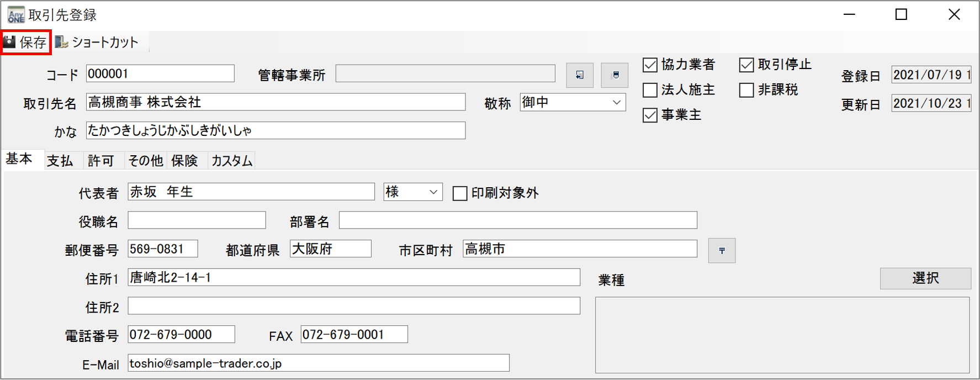The width and height of the screenshot is (980, 380).
Task: Minimize the 取引先登録 window
Action: tap(849, 15)
